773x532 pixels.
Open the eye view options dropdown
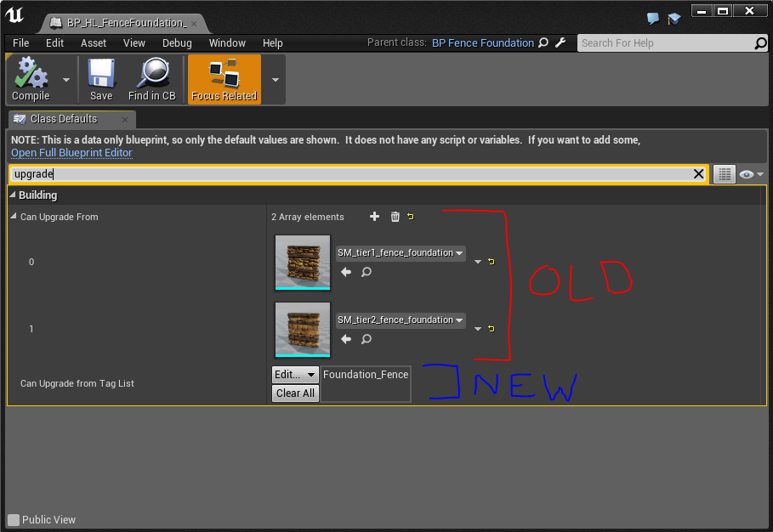tap(751, 174)
